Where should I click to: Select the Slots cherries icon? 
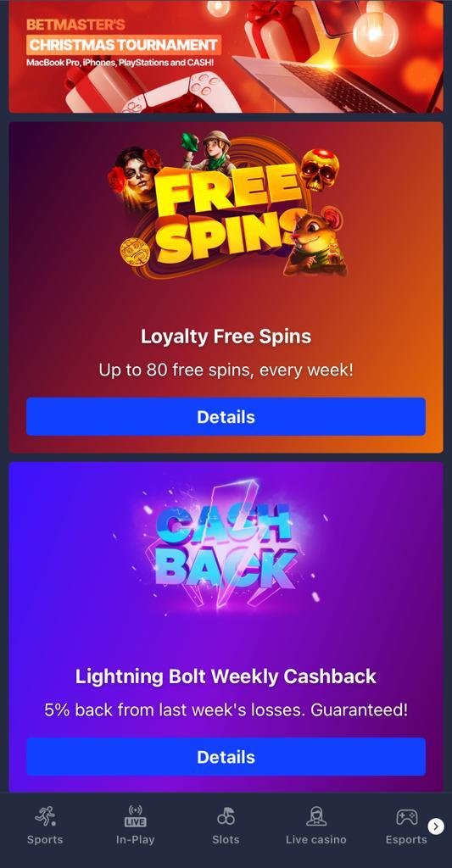pos(226,816)
